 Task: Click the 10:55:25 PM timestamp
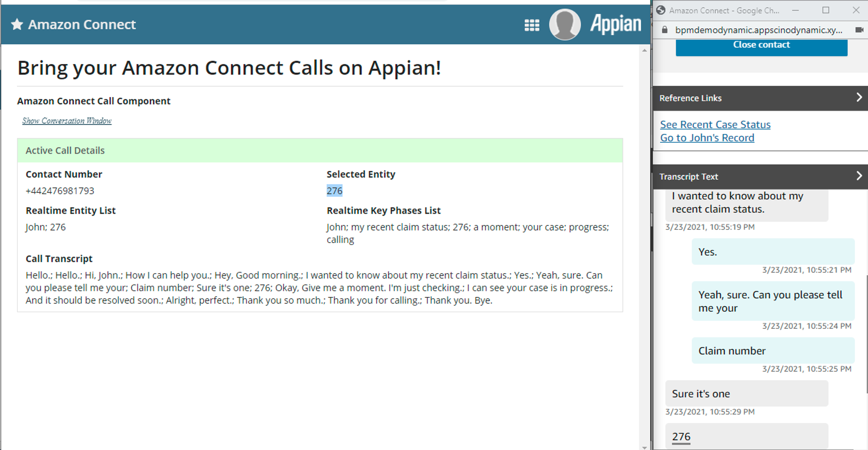pyautogui.click(x=807, y=369)
